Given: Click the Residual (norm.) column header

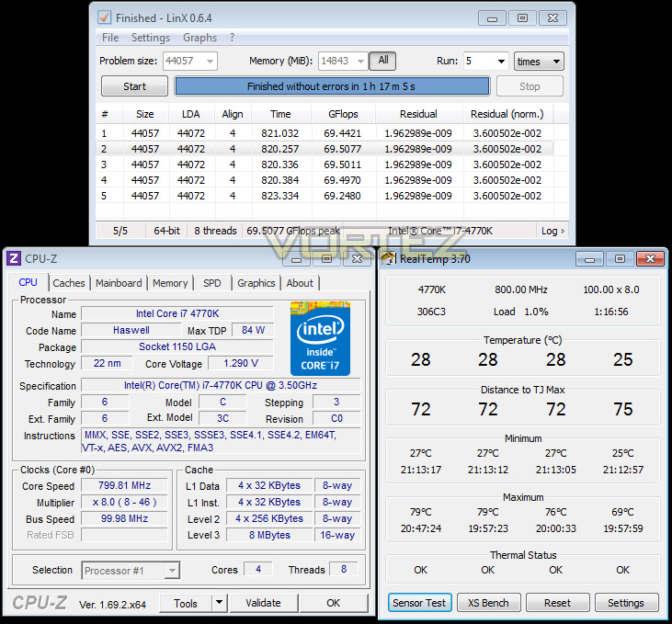Looking at the screenshot, I should pos(507,114).
